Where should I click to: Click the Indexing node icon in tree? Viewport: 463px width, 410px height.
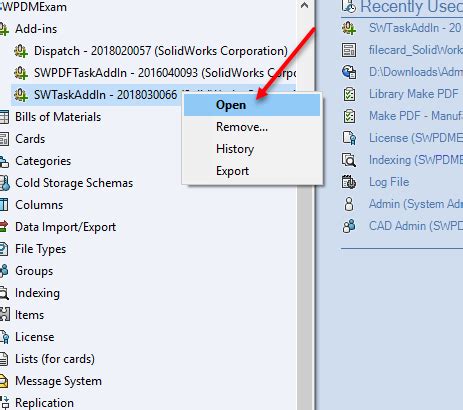pos(4,293)
